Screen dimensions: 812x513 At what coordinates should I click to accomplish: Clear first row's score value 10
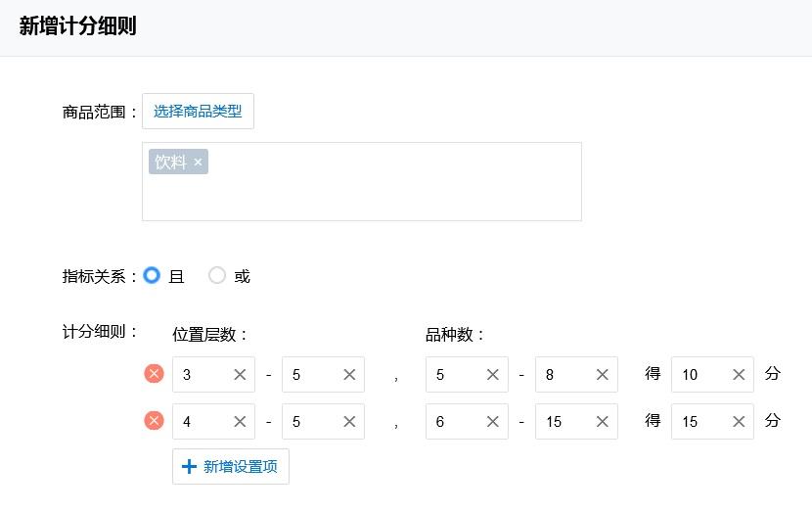pyautogui.click(x=739, y=374)
